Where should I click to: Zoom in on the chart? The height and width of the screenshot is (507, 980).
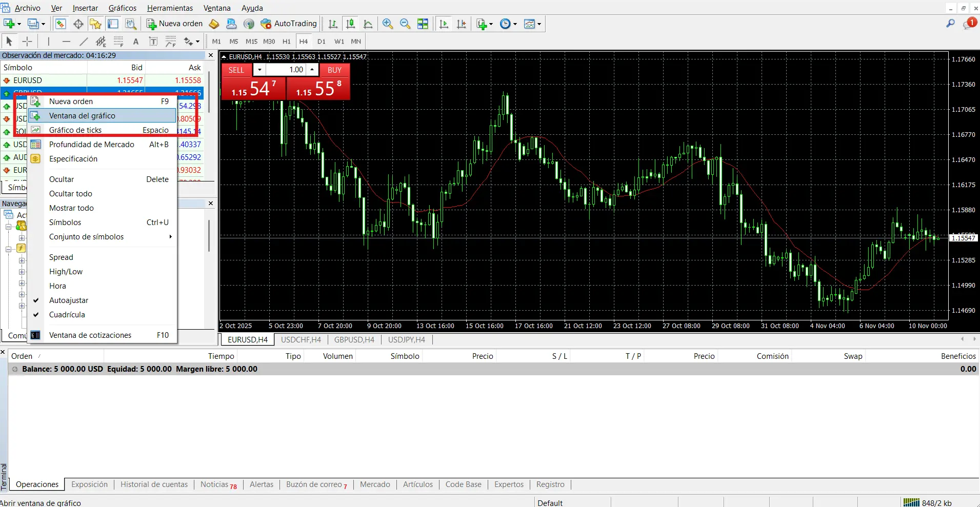point(387,24)
